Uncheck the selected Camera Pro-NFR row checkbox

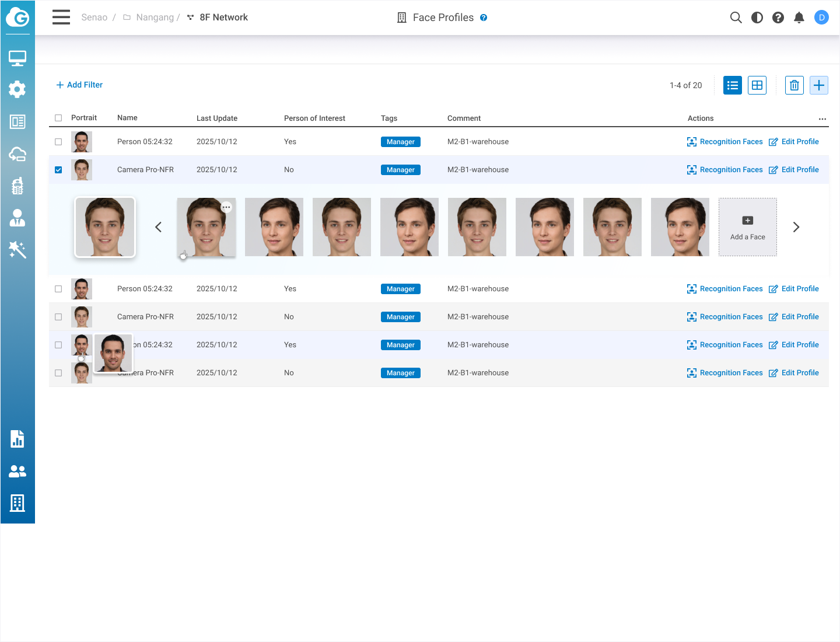point(58,170)
